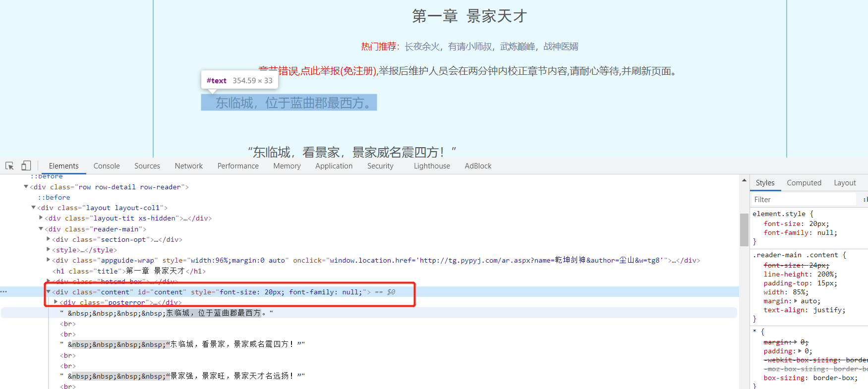This screenshot has width=868, height=389.
Task: Collapse the layout layout-col1 div node
Action: click(x=34, y=208)
